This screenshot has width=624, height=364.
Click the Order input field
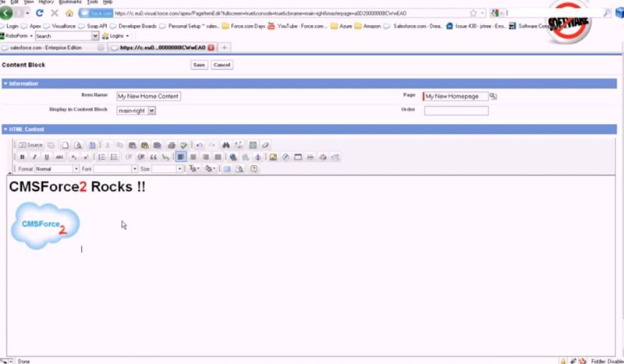click(456, 111)
